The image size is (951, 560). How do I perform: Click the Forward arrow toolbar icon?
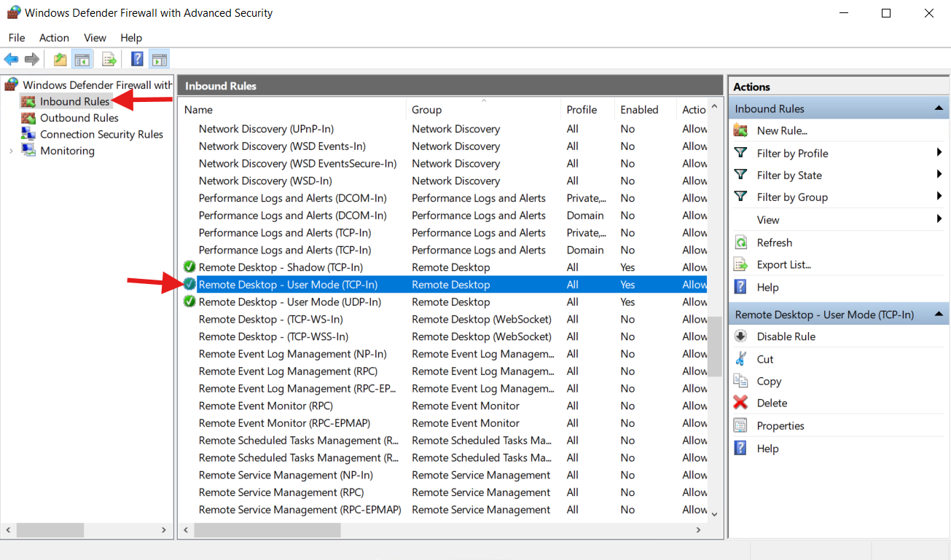coord(31,59)
